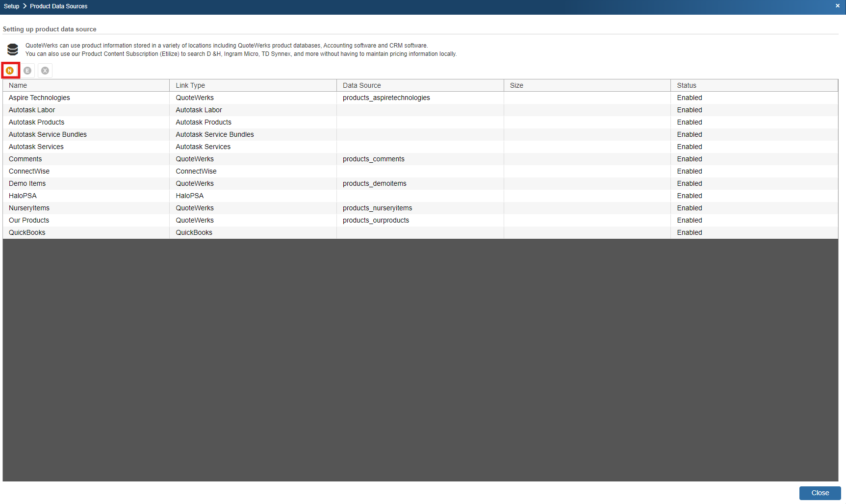Viewport: 846px width, 504px height.
Task: Click Enabled status for Autotask Labor
Action: 690,110
